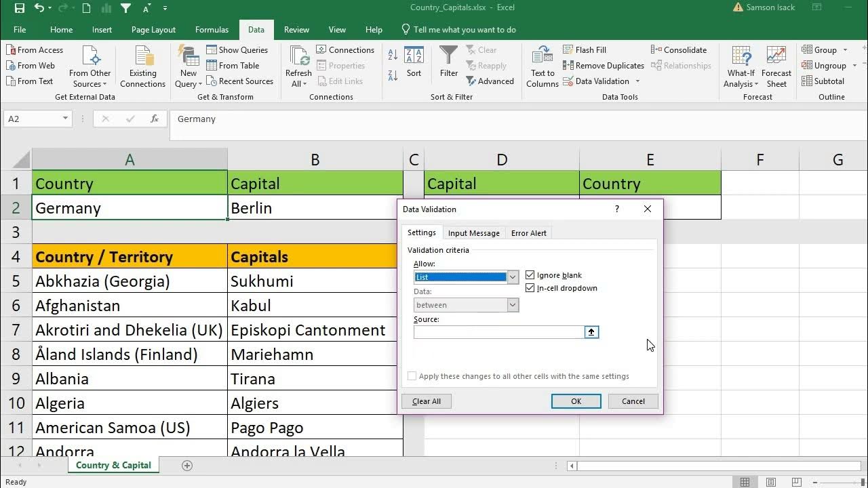Expand the Ungroup dropdown arrow

tap(854, 66)
